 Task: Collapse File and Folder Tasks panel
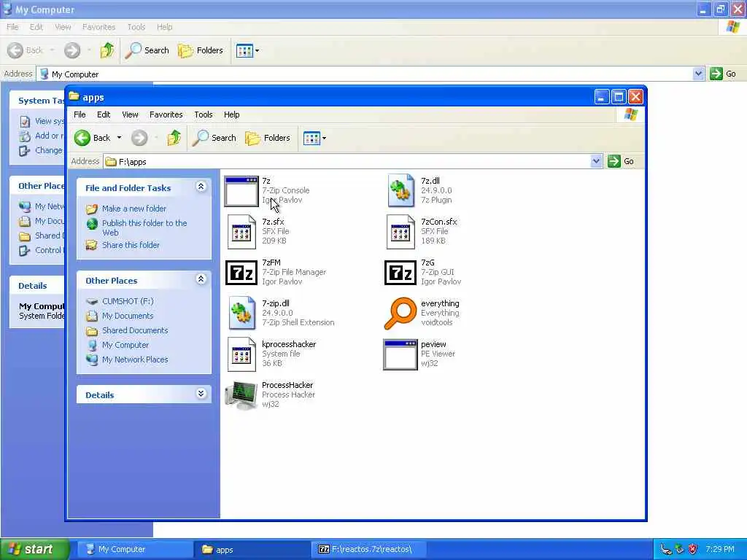click(201, 187)
